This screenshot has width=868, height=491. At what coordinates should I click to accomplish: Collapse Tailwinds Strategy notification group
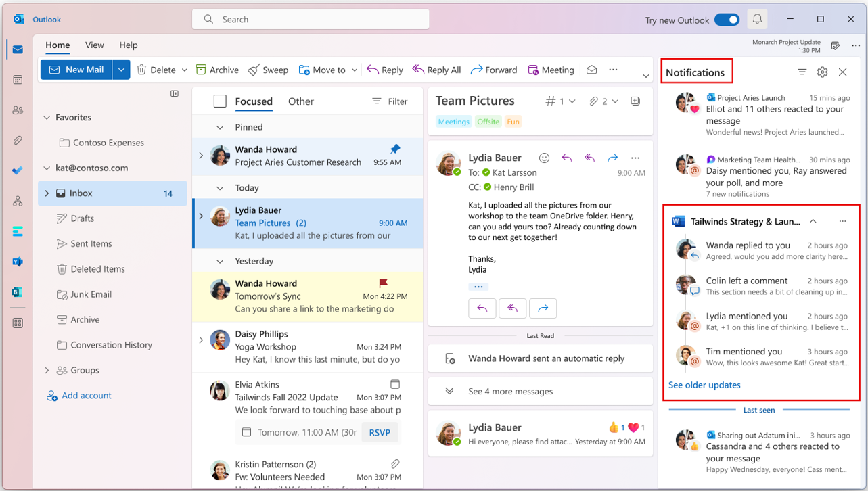(813, 221)
